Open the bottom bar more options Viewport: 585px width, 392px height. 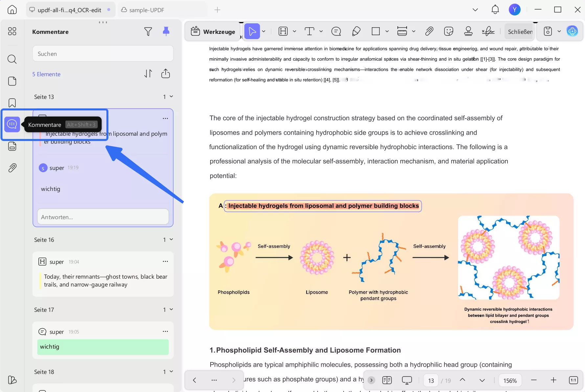pos(214,380)
